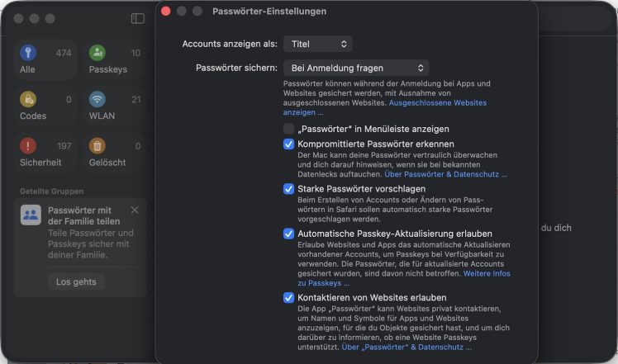Viewport: 618px width, 364px height.
Task: Open the red Sicherheit warning icon
Action: pyautogui.click(x=28, y=146)
